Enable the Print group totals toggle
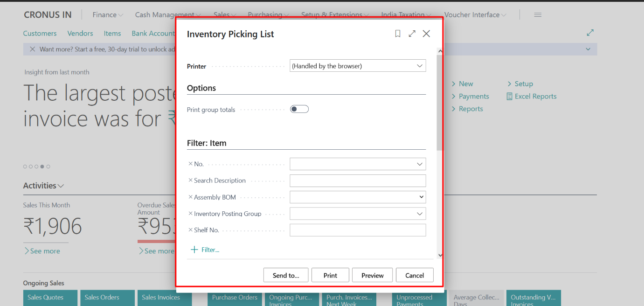The width and height of the screenshot is (644, 306). pos(299,108)
